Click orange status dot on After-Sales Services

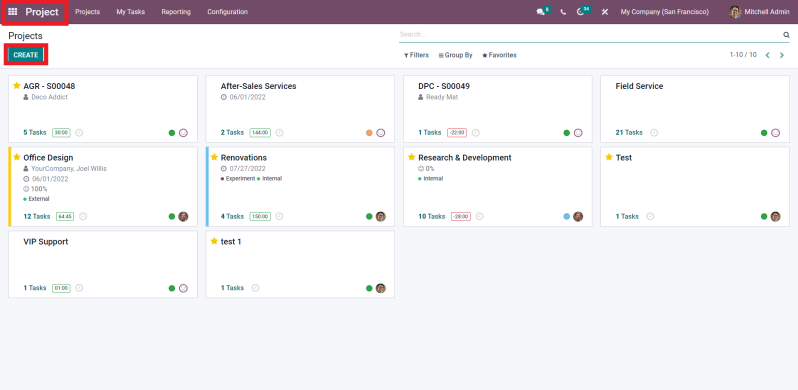[x=369, y=133]
